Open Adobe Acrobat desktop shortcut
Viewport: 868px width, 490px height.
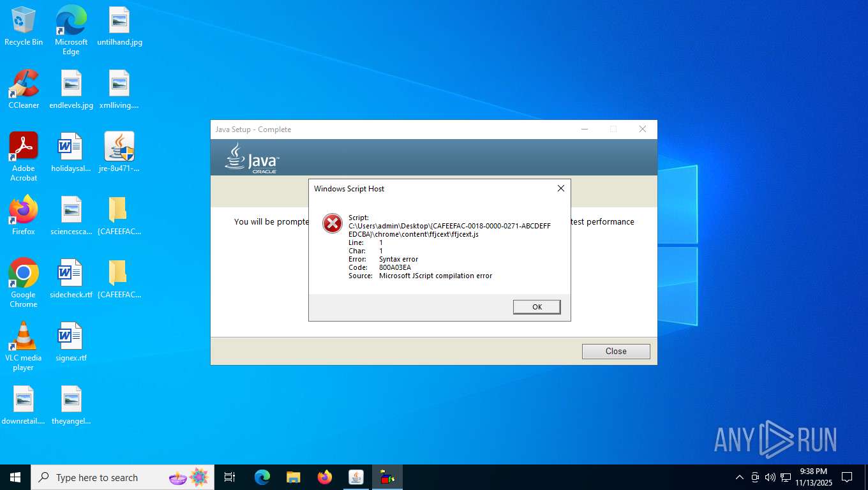click(24, 157)
